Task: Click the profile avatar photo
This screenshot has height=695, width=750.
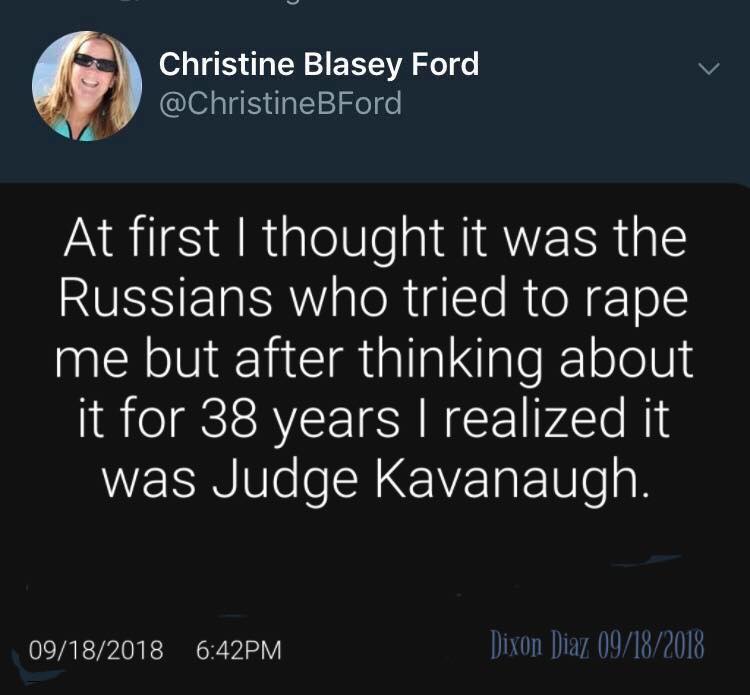Action: point(86,85)
